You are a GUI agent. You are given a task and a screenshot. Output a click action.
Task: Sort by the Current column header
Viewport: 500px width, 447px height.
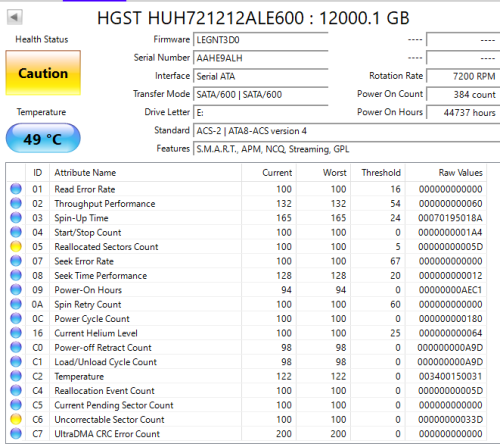269,173
